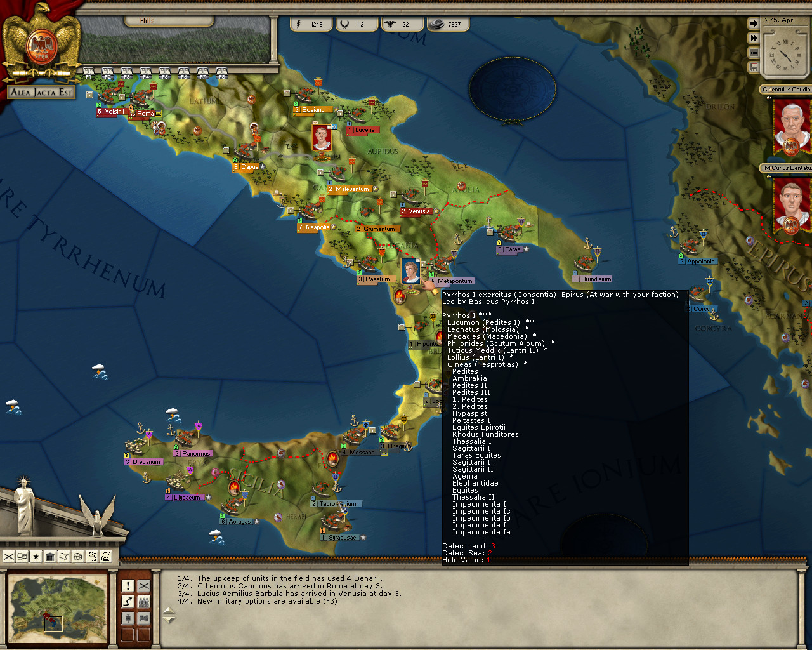Image resolution: width=812 pixels, height=650 pixels.
Task: Select the star objectives map filter
Action: (x=36, y=557)
